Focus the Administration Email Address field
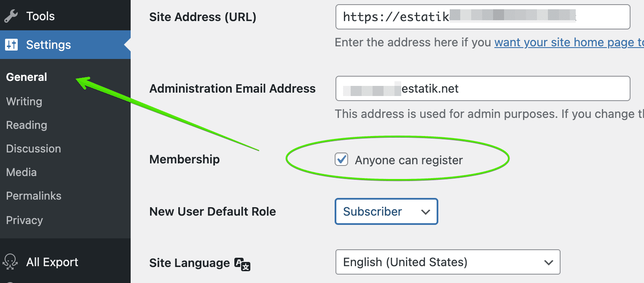The height and width of the screenshot is (283, 644). point(482,88)
